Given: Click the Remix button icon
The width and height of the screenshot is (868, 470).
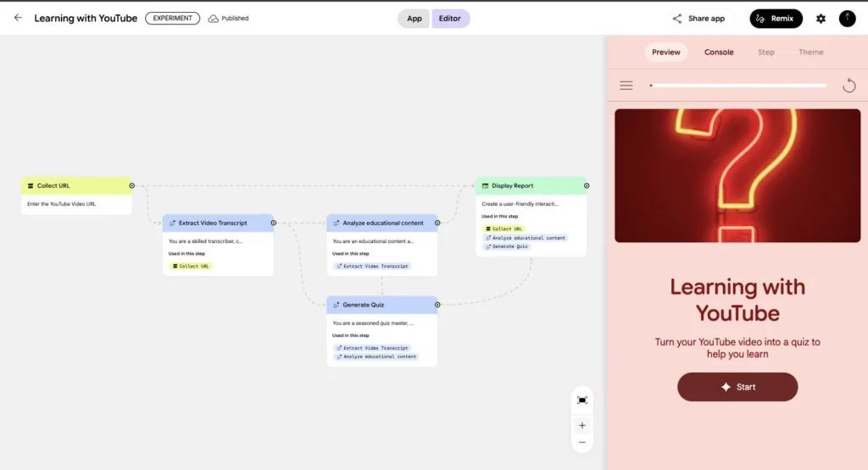Looking at the screenshot, I should click(760, 19).
